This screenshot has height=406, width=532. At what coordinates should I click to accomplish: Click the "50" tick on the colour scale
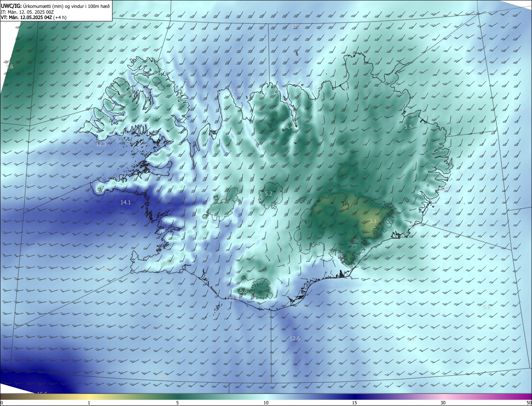click(529, 403)
